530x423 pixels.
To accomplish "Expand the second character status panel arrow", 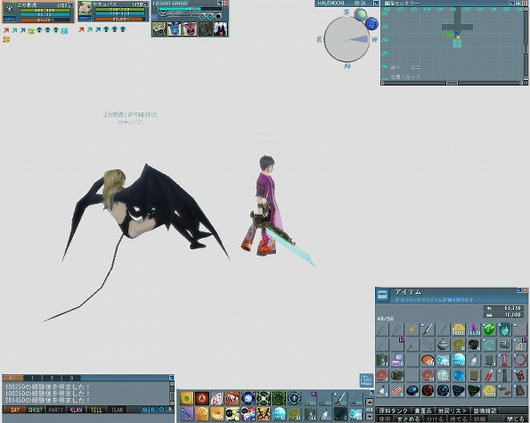I will click(x=146, y=4).
